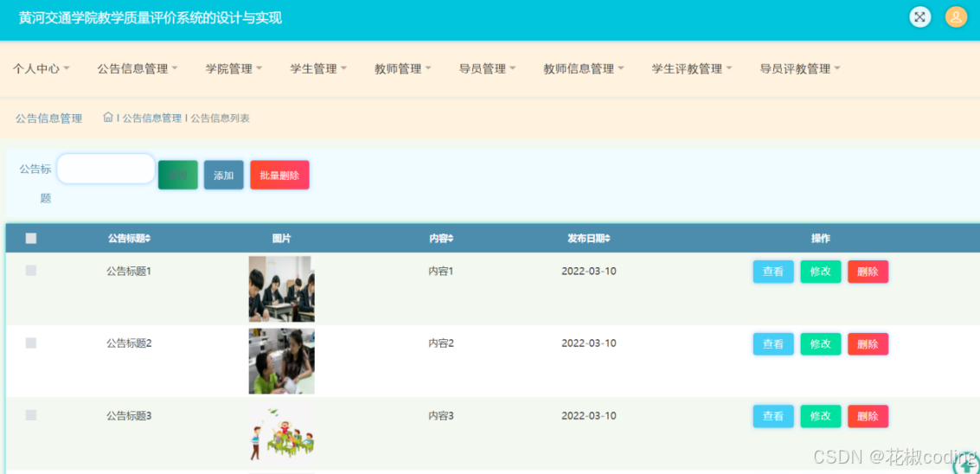Focus the 公告标题 search input field
The height and width of the screenshot is (474, 980).
point(106,169)
